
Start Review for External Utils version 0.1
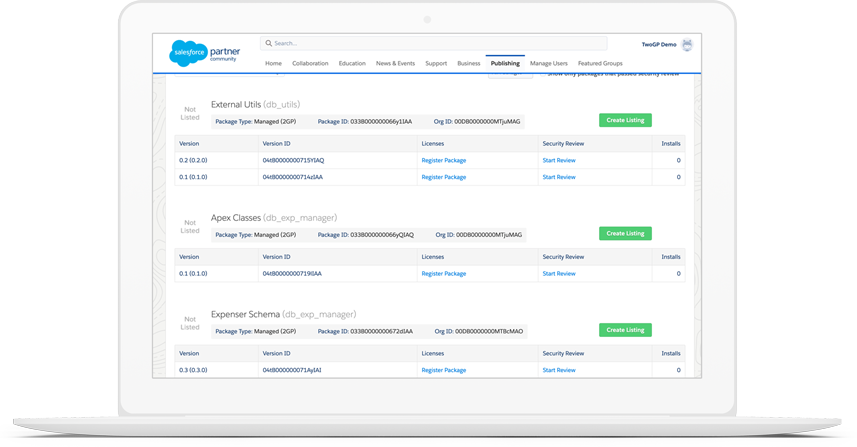pos(559,177)
